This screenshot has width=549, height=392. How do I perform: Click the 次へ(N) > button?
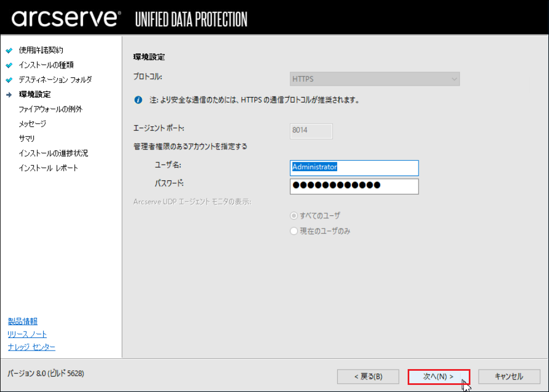pyautogui.click(x=439, y=377)
